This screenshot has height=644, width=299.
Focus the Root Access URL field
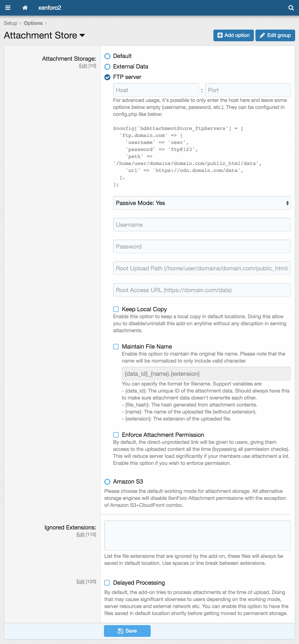point(202,290)
